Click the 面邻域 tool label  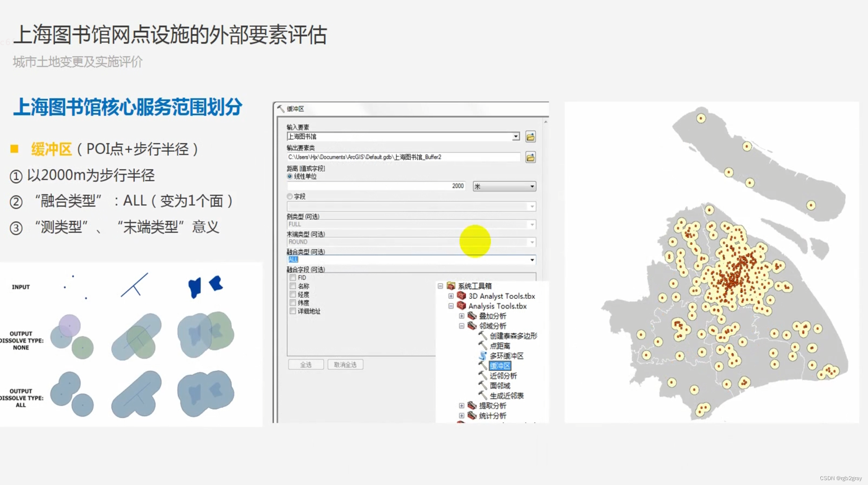(x=500, y=385)
